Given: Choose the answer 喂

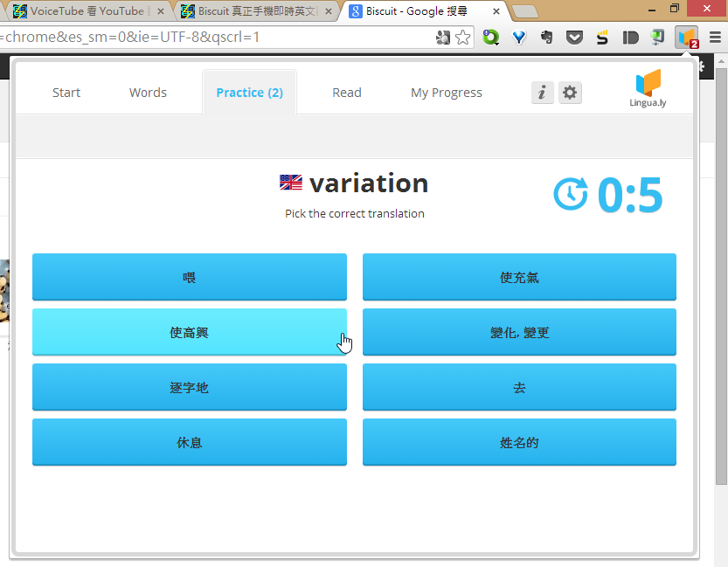Looking at the screenshot, I should [190, 277].
